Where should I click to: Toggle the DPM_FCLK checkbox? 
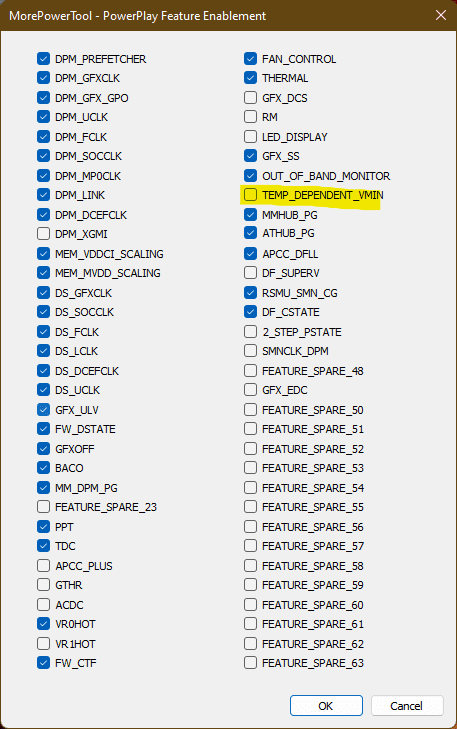tap(43, 137)
